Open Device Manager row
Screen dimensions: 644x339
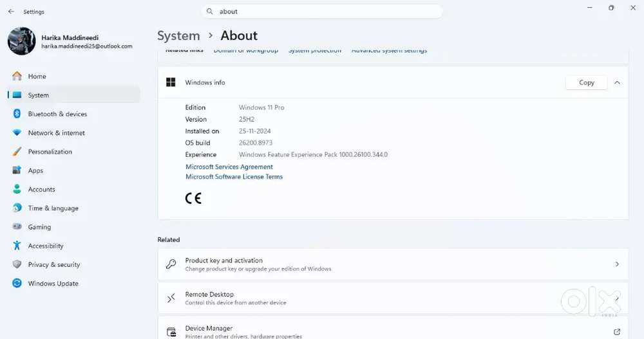tap(393, 328)
